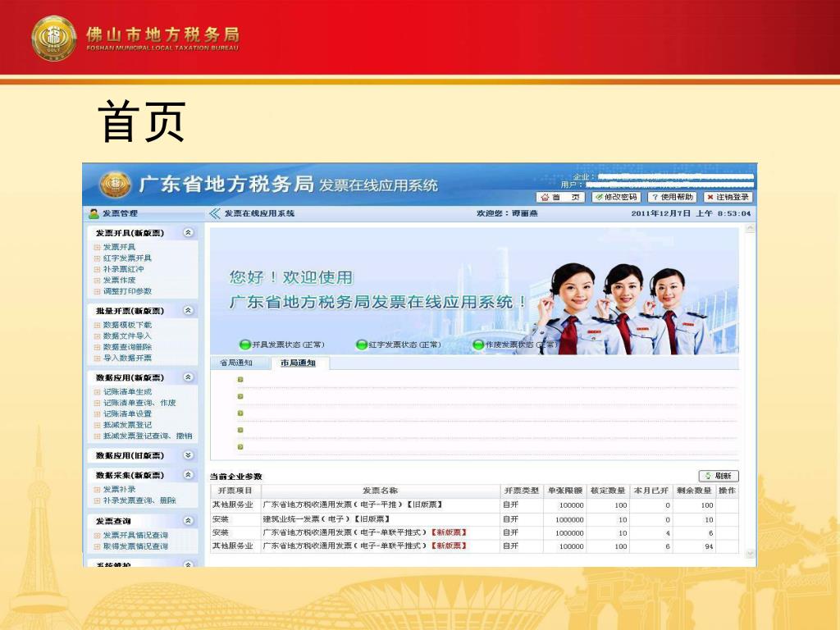Switch to 市局通知 tab

[x=299, y=363]
